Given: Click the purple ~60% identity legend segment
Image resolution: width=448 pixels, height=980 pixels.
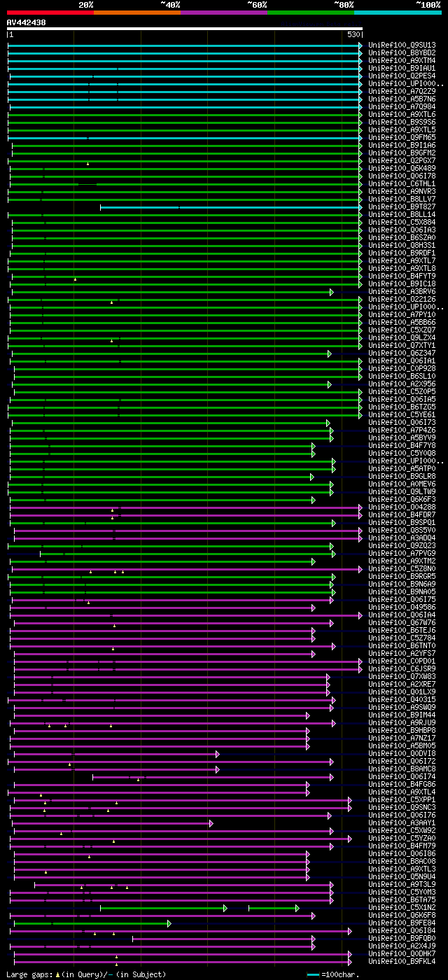Looking at the screenshot, I should [224, 13].
